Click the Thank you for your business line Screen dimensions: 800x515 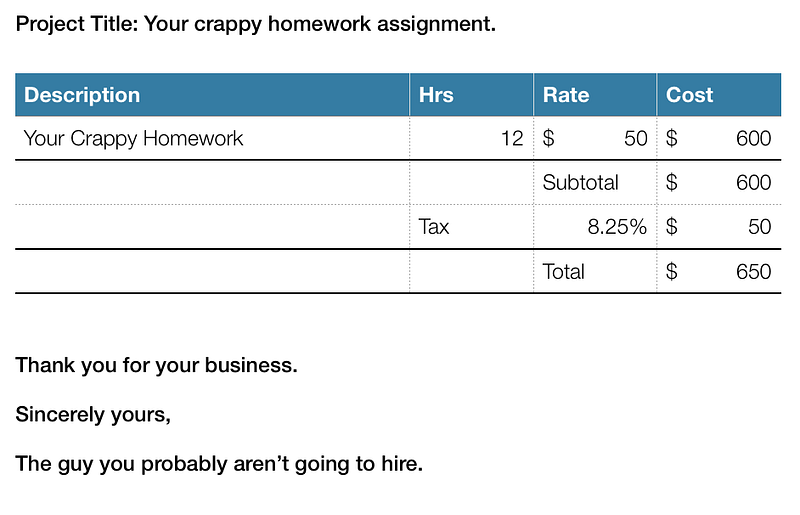[157, 365]
